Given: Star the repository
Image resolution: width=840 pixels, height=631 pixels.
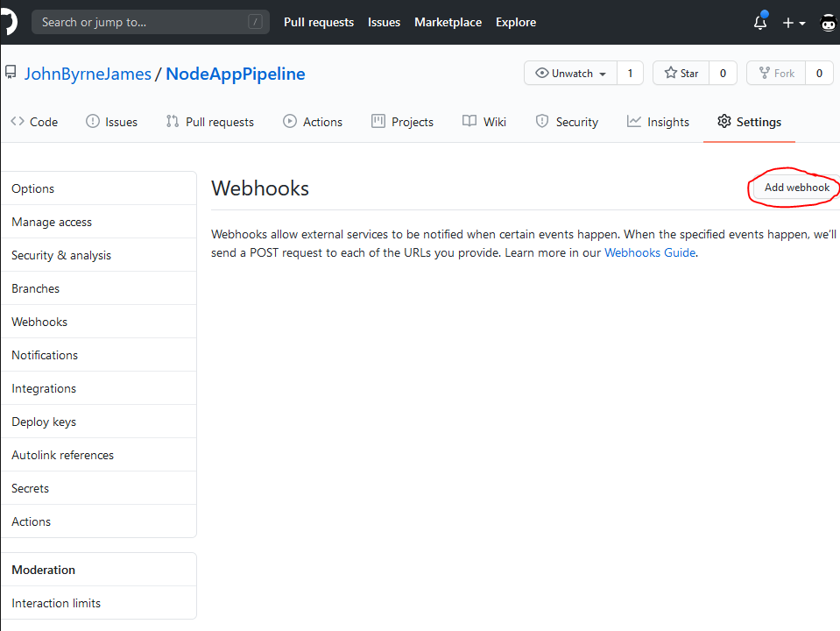Looking at the screenshot, I should click(681, 73).
